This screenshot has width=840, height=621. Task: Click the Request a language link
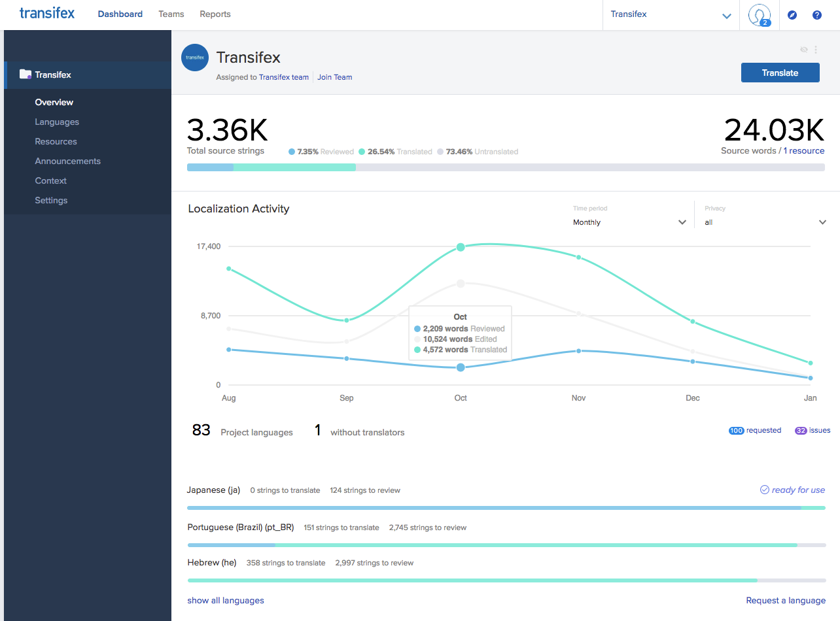[x=786, y=600]
